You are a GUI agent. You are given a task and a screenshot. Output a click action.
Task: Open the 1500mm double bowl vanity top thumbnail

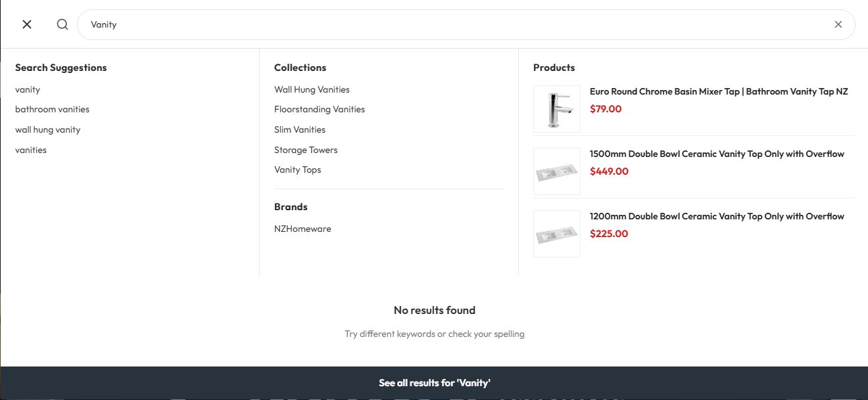tap(557, 171)
